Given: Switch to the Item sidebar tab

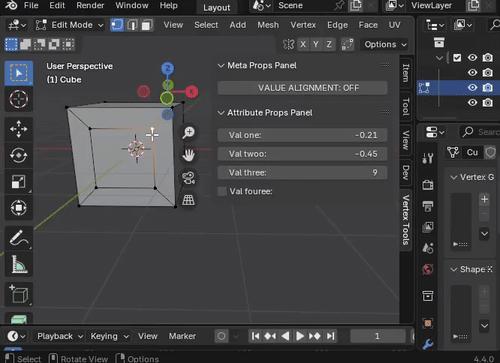Looking at the screenshot, I should click(x=405, y=73).
